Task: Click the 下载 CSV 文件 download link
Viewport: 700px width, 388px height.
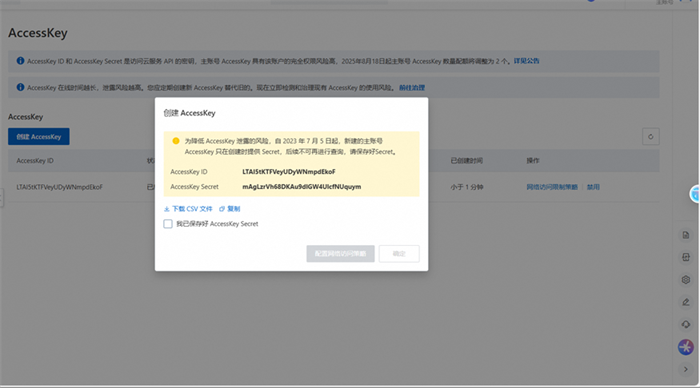Action: 188,209
